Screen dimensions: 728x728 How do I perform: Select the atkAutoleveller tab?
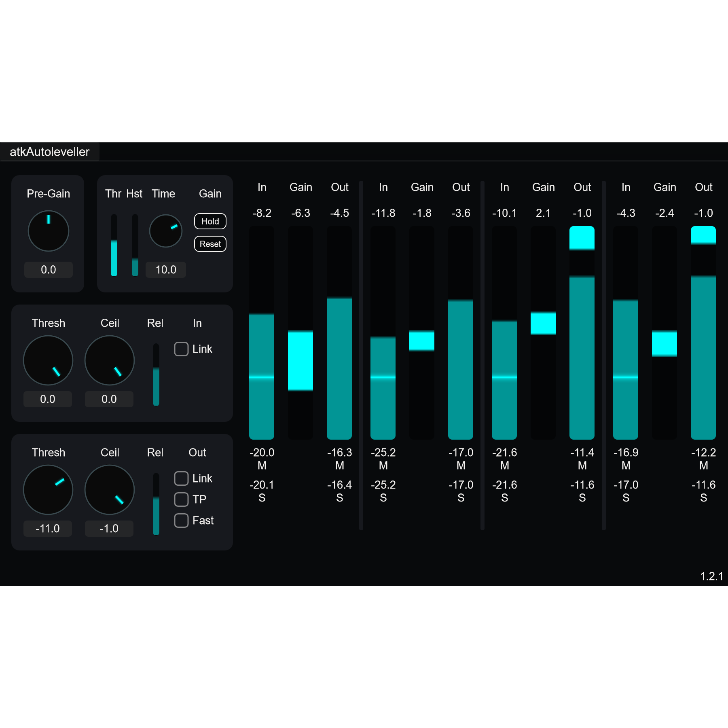point(50,152)
